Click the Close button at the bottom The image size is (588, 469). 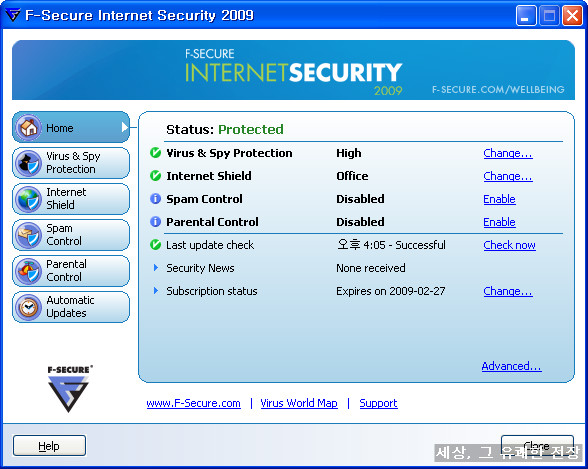click(537, 446)
